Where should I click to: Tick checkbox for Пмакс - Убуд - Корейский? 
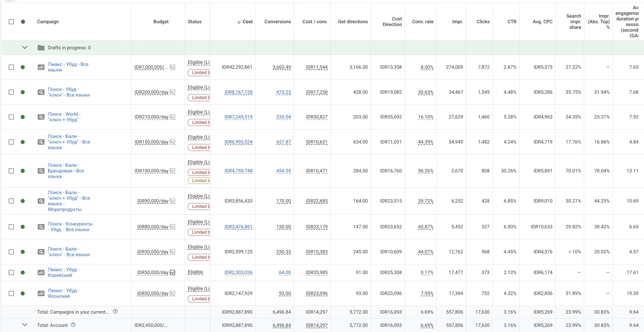pyautogui.click(x=11, y=272)
